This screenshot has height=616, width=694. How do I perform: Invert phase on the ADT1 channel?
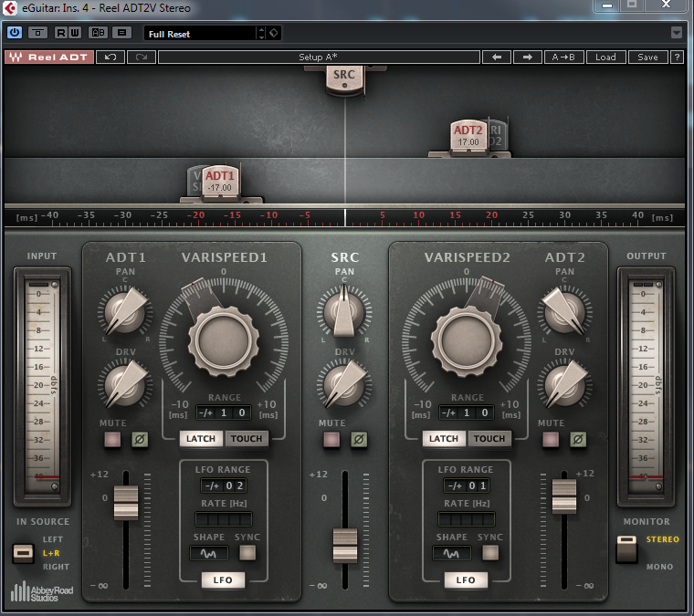point(140,440)
